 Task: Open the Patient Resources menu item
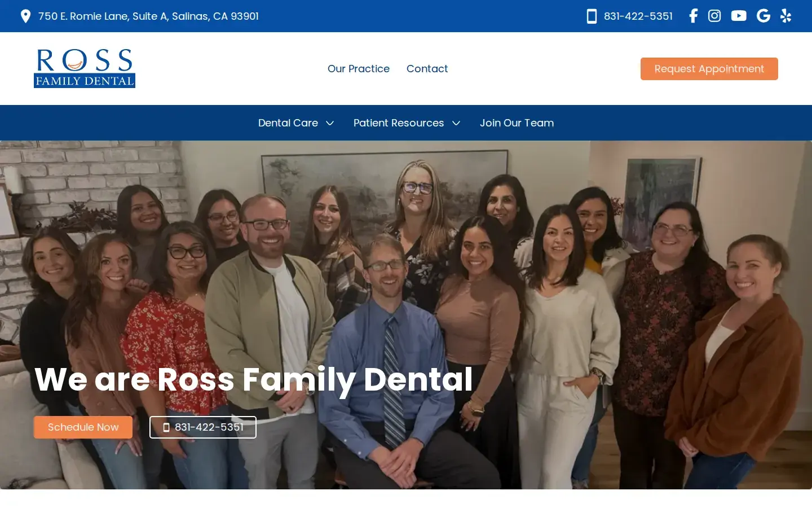coord(399,123)
